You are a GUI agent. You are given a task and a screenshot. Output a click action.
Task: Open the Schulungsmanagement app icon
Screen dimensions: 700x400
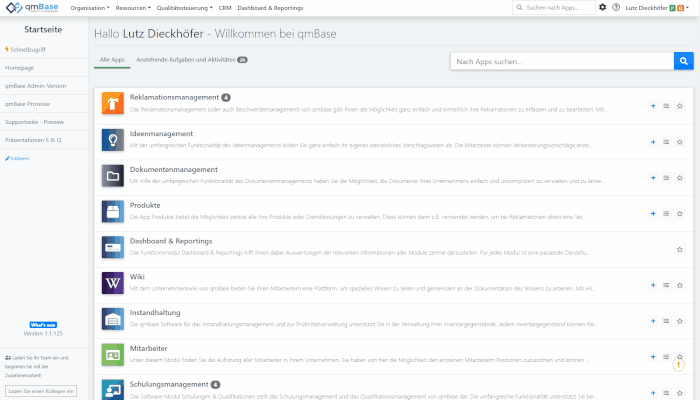pos(112,390)
